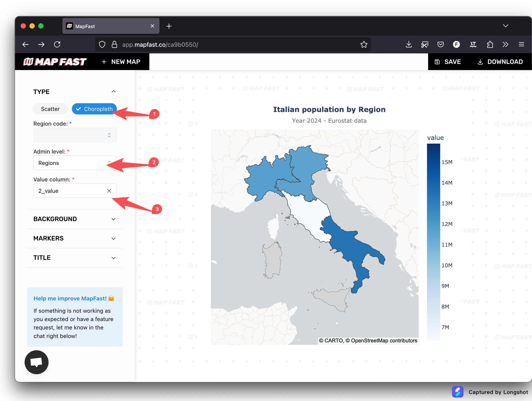
Task: Close the MapFast browser tab
Action: (152, 26)
